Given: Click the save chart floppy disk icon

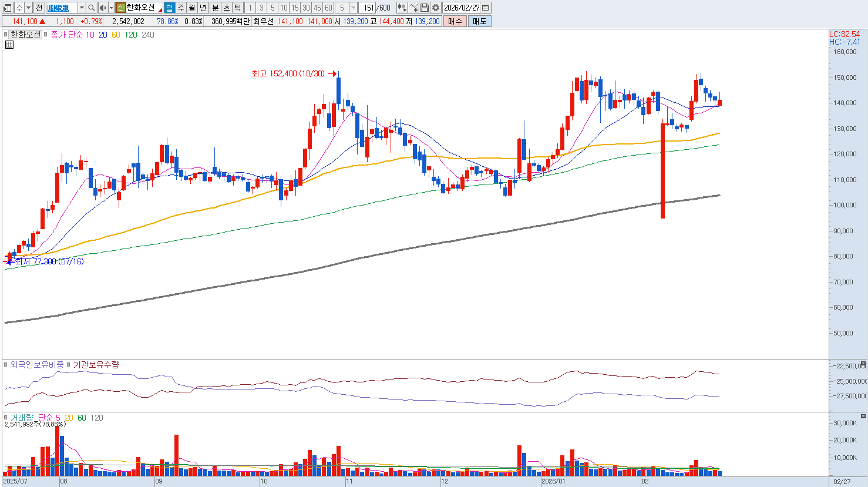Looking at the screenshot, I should [425, 8].
